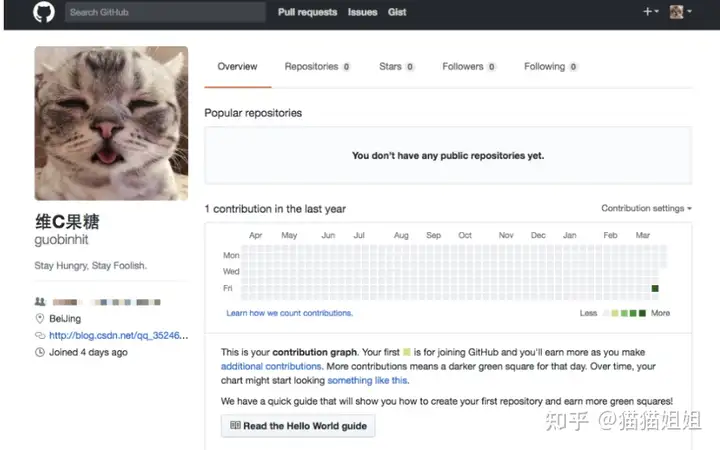Click the link icon beside blog URL
The image size is (720, 450).
click(x=40, y=336)
